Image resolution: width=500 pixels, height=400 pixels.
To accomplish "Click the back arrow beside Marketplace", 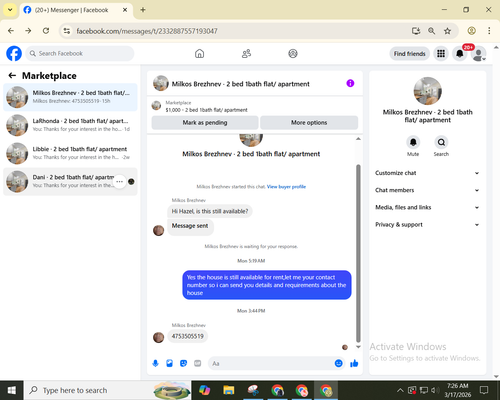I will pos(12,76).
